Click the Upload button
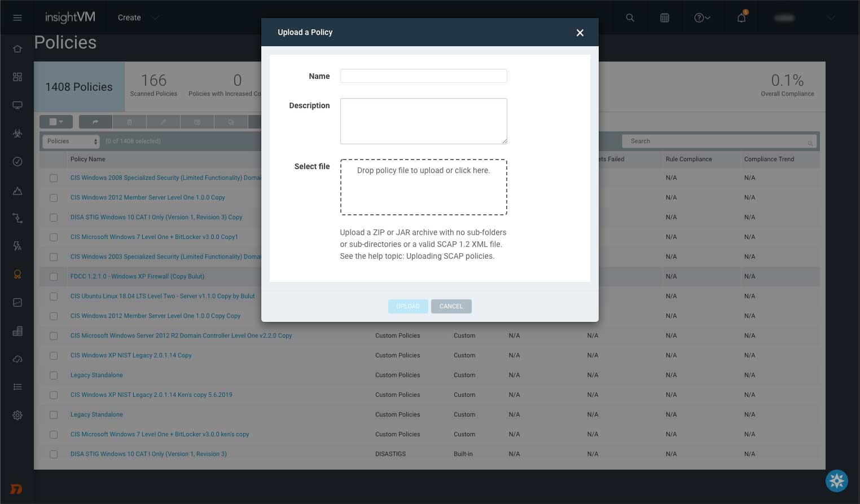The image size is (860, 504). click(x=407, y=306)
